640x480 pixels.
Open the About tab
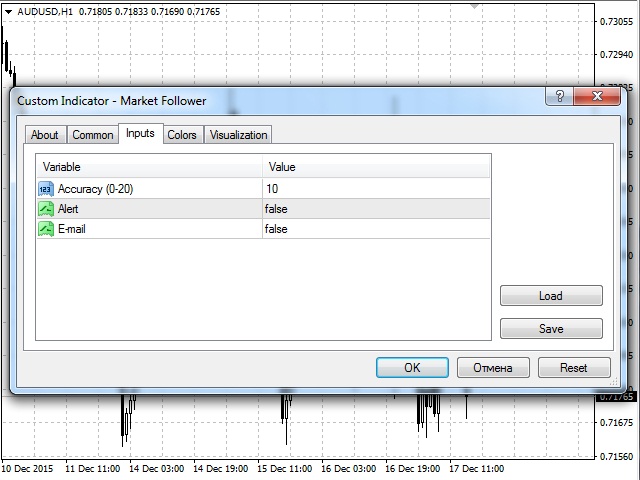tap(45, 135)
